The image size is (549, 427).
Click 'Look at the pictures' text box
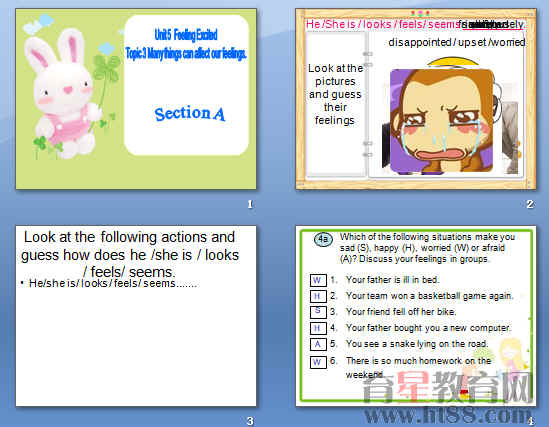pos(335,94)
